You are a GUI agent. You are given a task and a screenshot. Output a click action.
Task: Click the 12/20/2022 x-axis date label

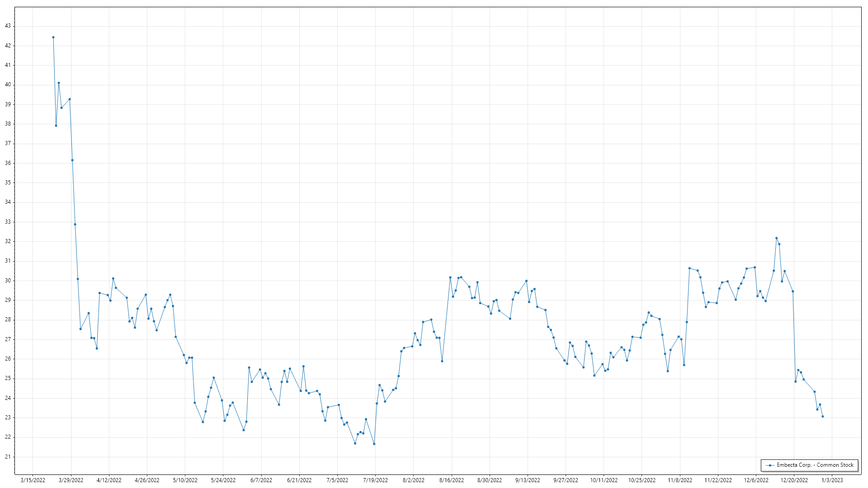tap(794, 480)
